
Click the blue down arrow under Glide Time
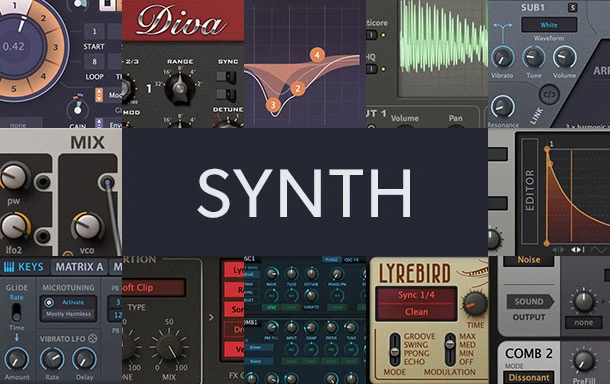tap(16, 338)
